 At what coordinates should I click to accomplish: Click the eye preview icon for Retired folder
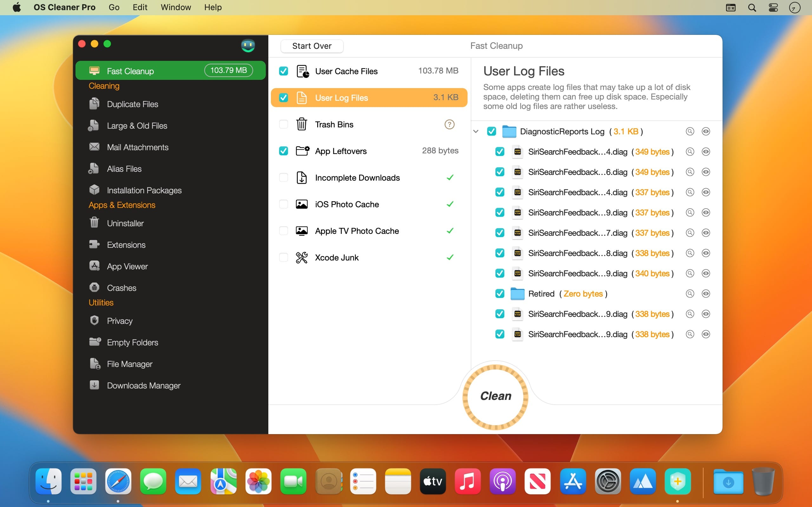[x=706, y=294]
